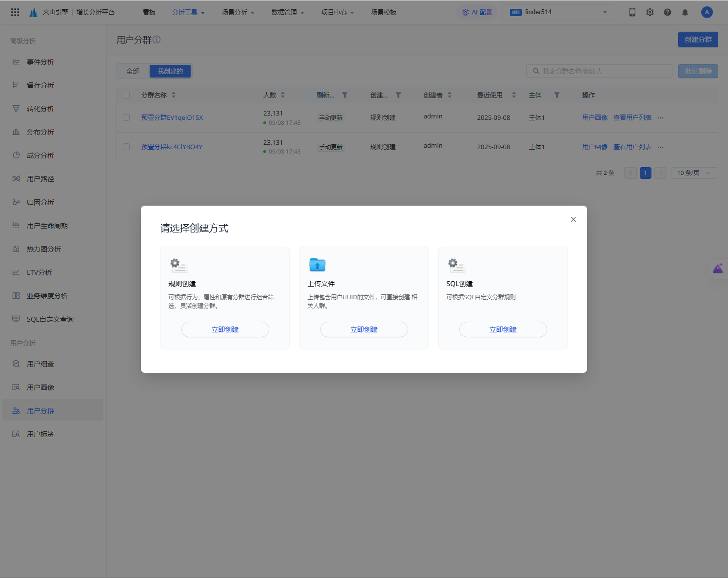This screenshot has height=578, width=728.
Task: Open notifications bell icon
Action: click(x=685, y=12)
